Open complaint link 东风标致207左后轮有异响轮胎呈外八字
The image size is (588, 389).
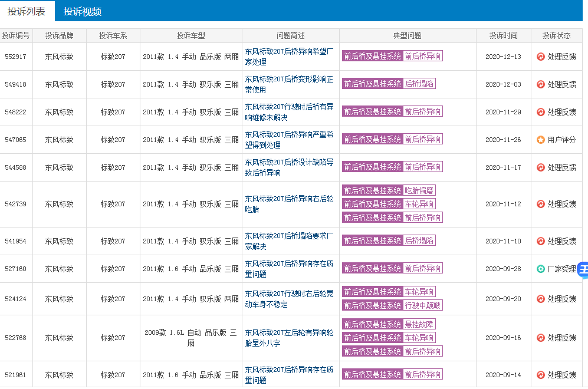(x=289, y=338)
